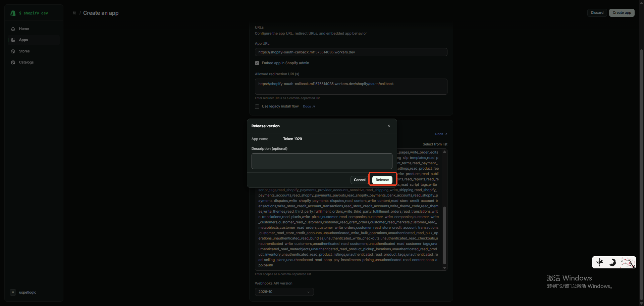Click the plum blossom skin icon on IME bar
Image resolution: width=644 pixels, height=306 pixels.
point(627,262)
